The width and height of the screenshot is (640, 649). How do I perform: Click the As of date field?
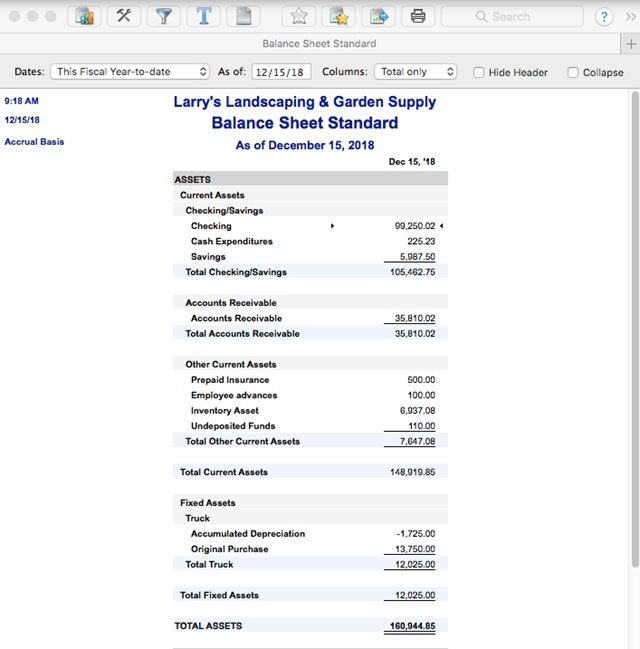(282, 72)
